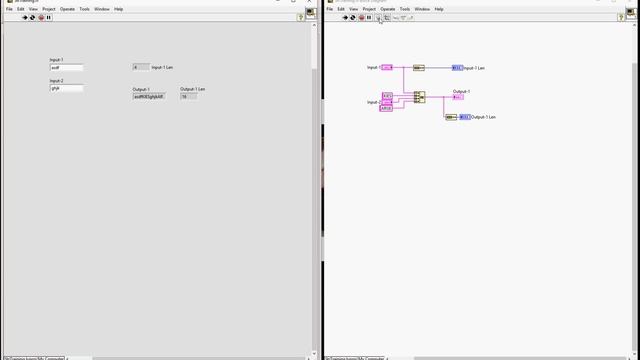Click Step Into button in block diagram
This screenshot has height=360, width=640.
pyautogui.click(x=396, y=18)
